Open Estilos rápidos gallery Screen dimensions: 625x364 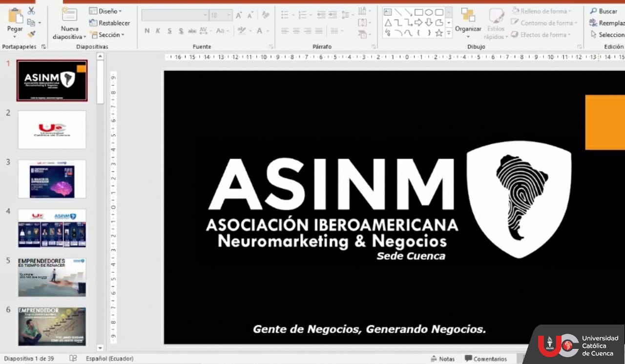tap(496, 23)
